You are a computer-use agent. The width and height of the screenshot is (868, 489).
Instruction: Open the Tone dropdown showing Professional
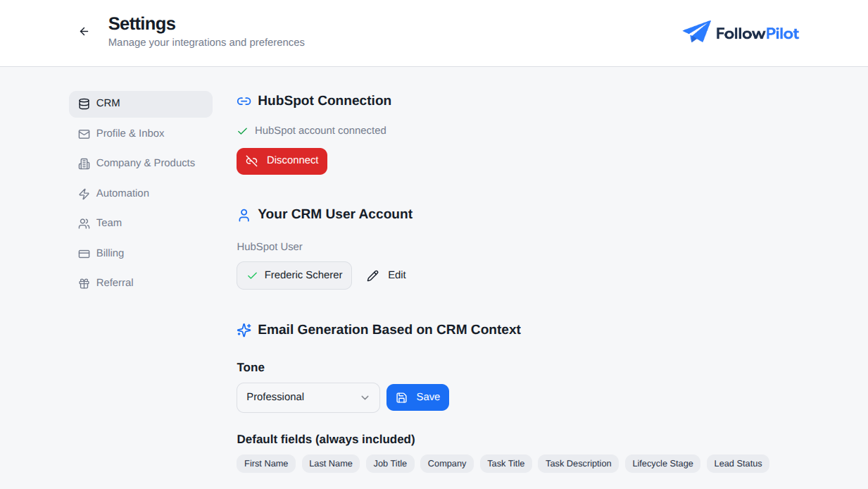(308, 397)
